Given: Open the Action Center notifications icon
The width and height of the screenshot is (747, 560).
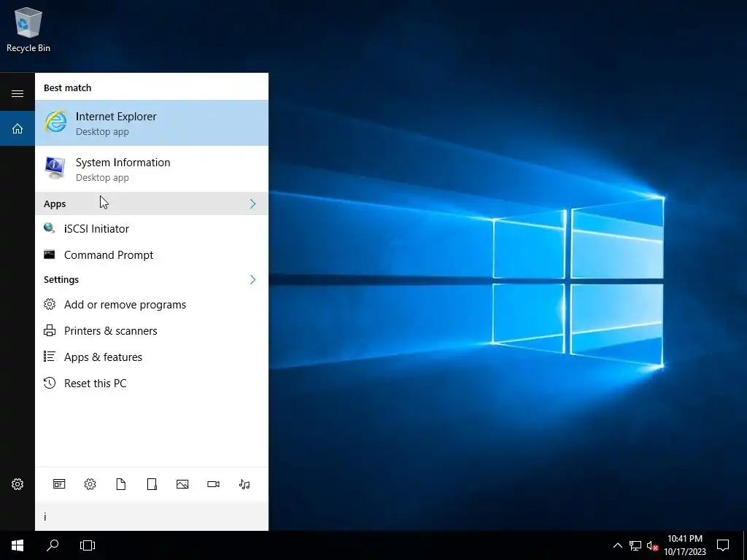Looking at the screenshot, I should coord(723,545).
